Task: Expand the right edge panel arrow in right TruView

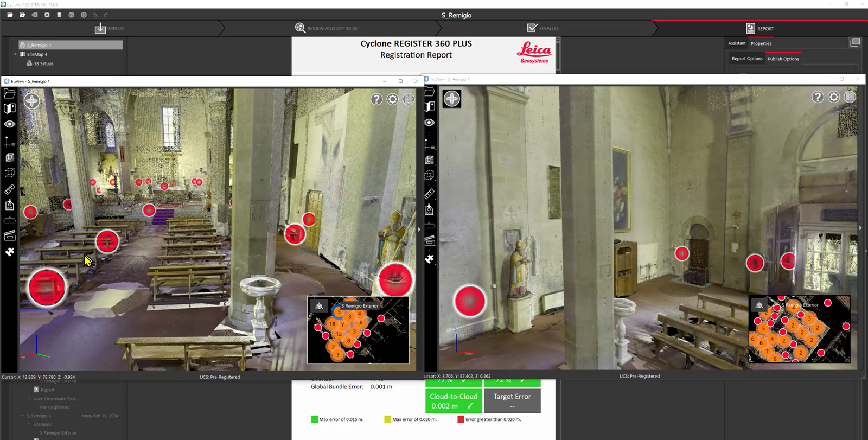Action: pyautogui.click(x=860, y=228)
